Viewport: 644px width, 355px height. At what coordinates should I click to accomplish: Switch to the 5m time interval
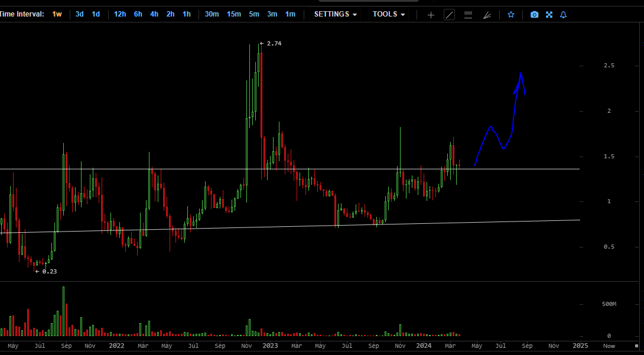254,14
